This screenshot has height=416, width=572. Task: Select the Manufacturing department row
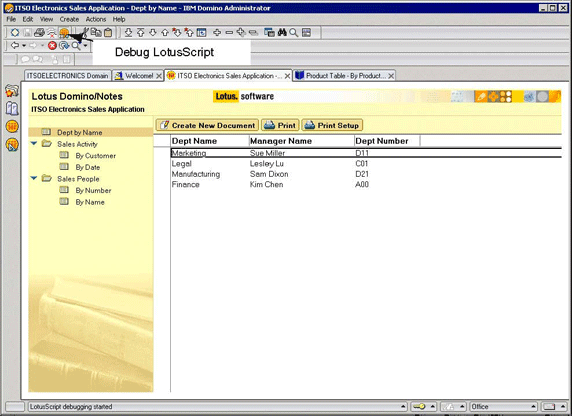[x=366, y=174]
